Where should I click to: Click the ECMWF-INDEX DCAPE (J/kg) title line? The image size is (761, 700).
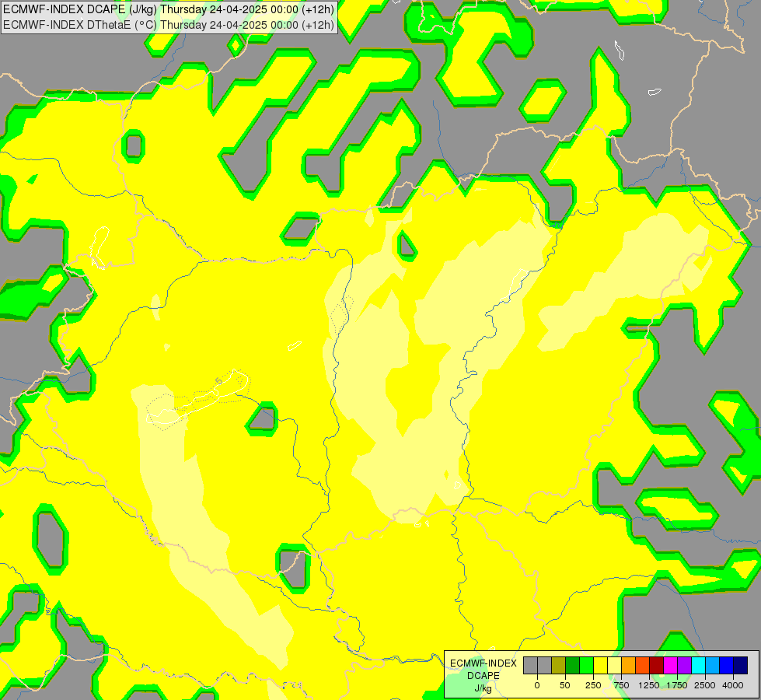(169, 9)
